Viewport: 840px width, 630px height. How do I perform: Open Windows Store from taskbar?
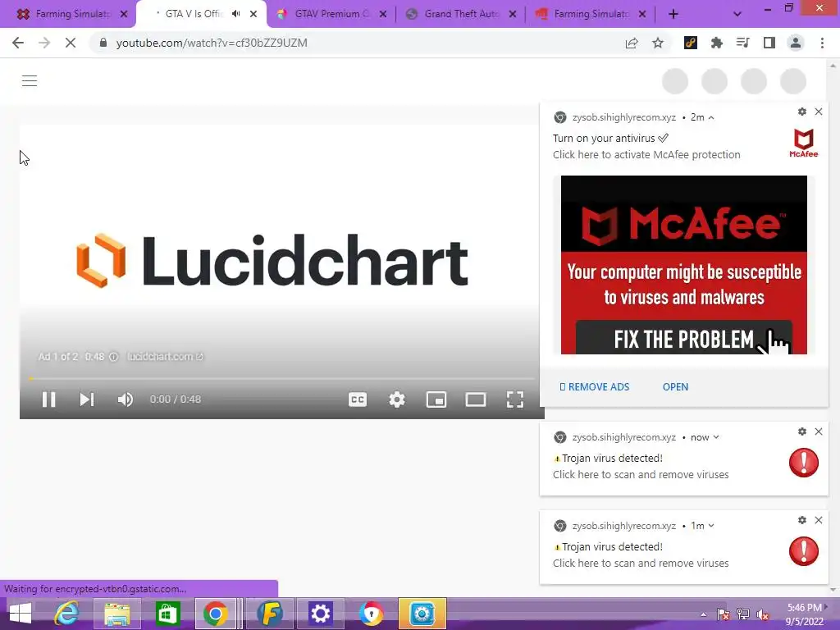(167, 614)
